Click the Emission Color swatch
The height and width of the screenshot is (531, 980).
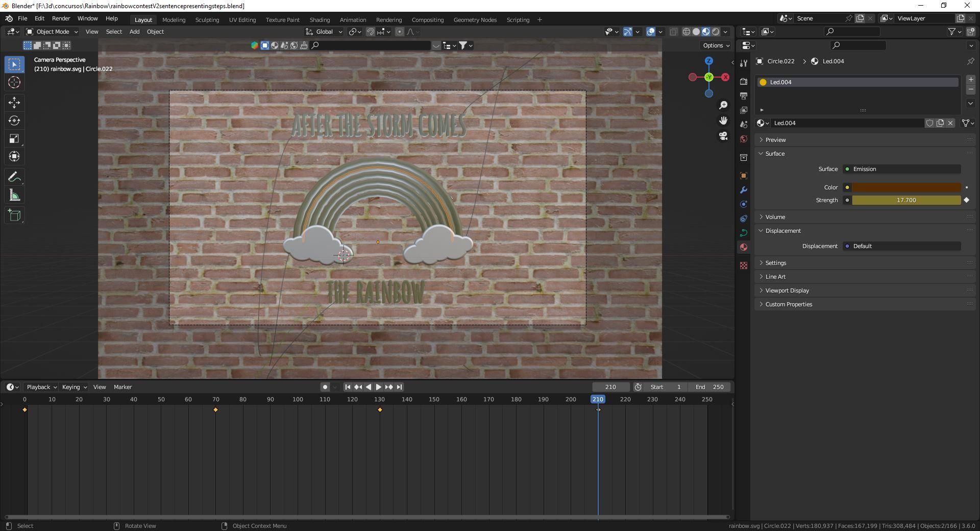(906, 187)
